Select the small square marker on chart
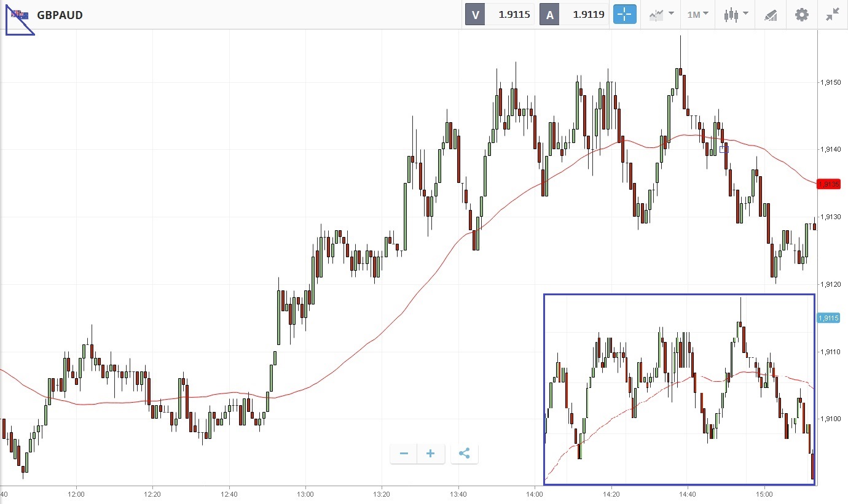This screenshot has width=848, height=504. click(724, 149)
